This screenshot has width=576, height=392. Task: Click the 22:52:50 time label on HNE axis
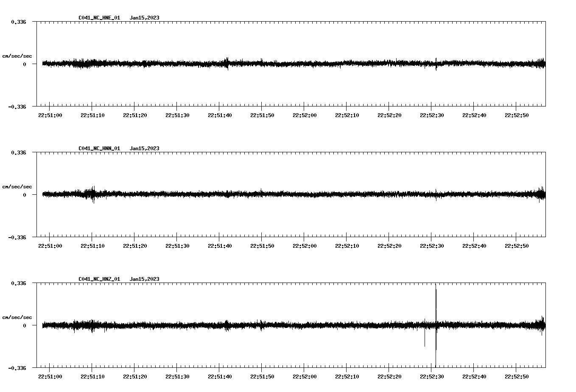(517, 115)
